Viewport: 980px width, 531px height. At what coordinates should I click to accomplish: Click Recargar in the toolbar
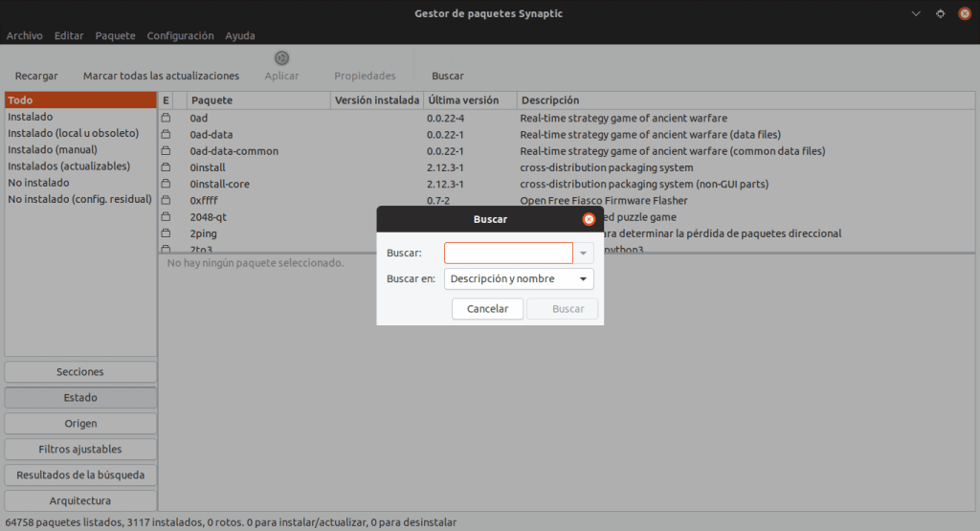pyautogui.click(x=36, y=76)
